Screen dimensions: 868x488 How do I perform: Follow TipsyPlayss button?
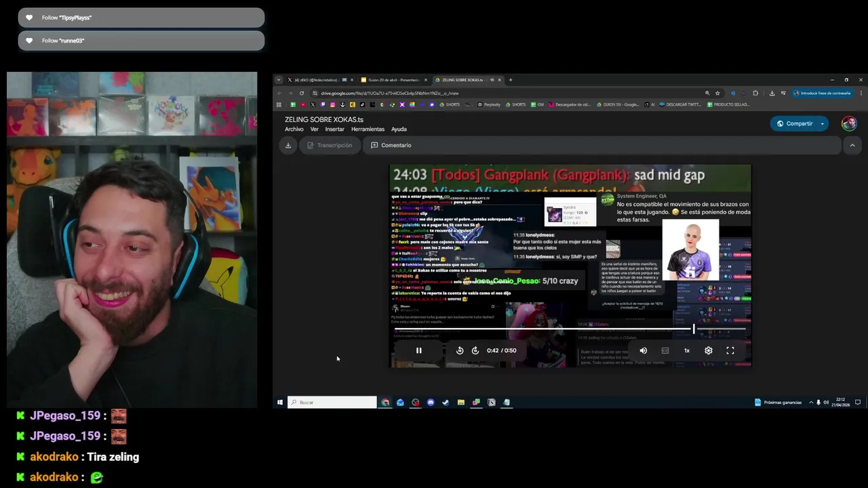[x=141, y=18]
